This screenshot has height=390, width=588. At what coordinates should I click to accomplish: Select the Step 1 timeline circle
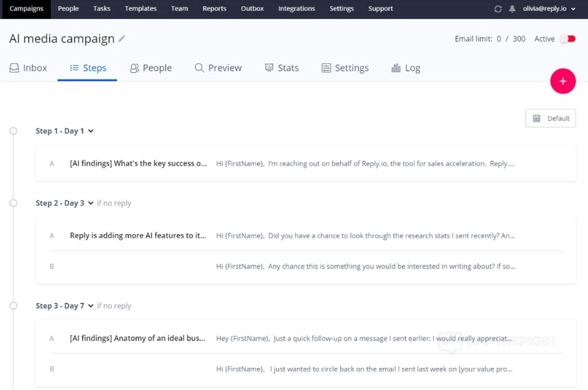[13, 131]
